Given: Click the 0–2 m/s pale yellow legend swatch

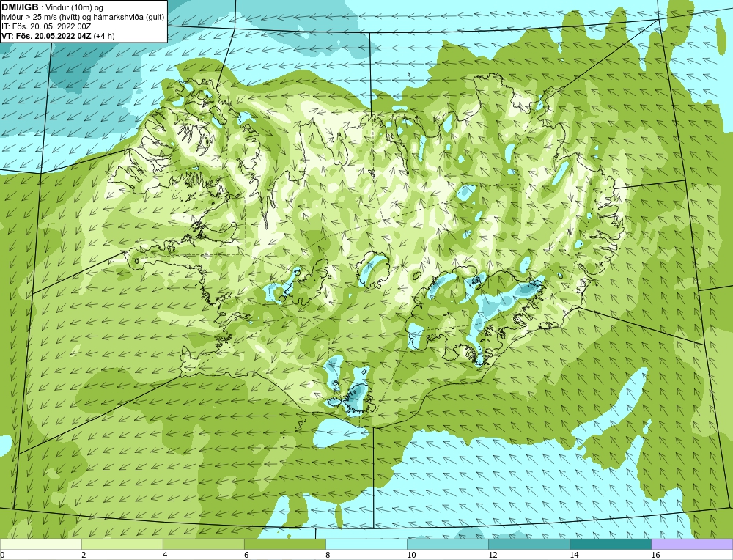Looking at the screenshot, I should (x=41, y=544).
